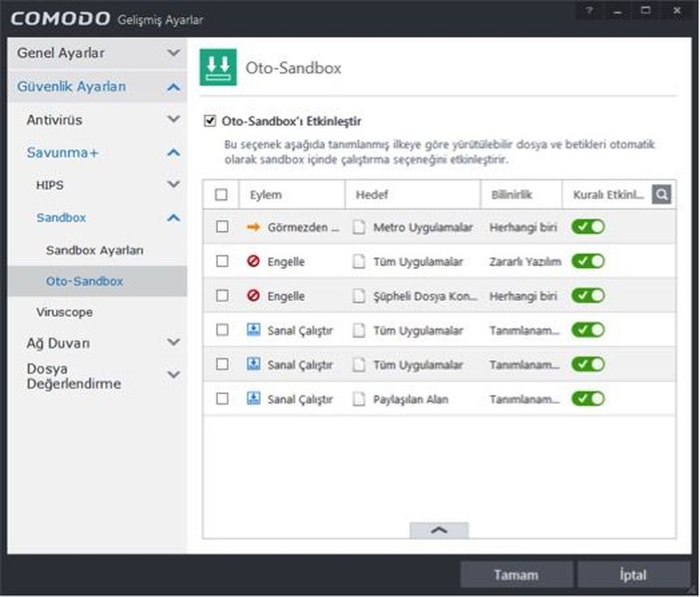700x597 pixels.
Task: Tick the select-all checkbox in table header
Action: (221, 194)
